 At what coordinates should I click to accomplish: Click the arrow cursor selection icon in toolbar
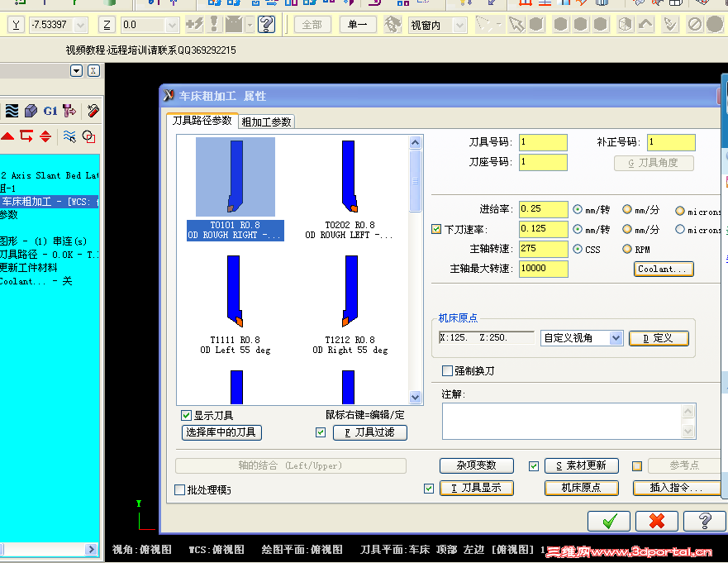coord(516,24)
